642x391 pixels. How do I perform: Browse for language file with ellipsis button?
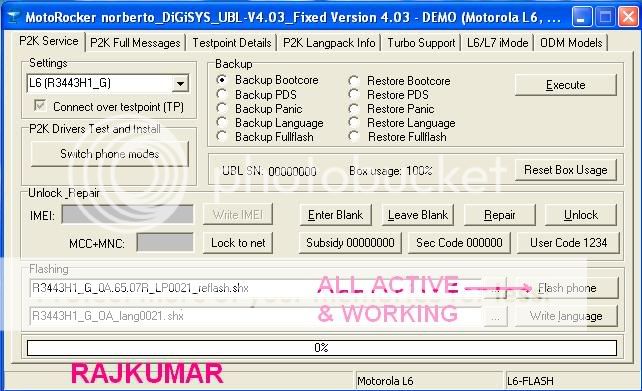(496, 316)
